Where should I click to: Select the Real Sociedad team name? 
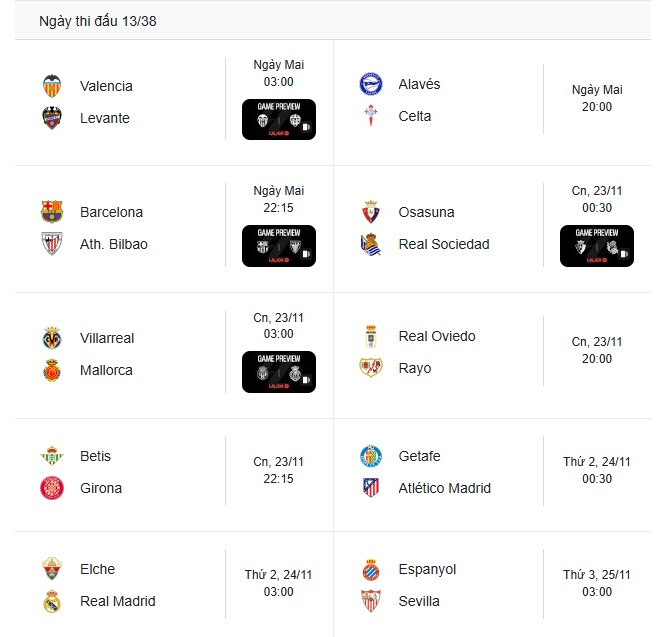(444, 244)
